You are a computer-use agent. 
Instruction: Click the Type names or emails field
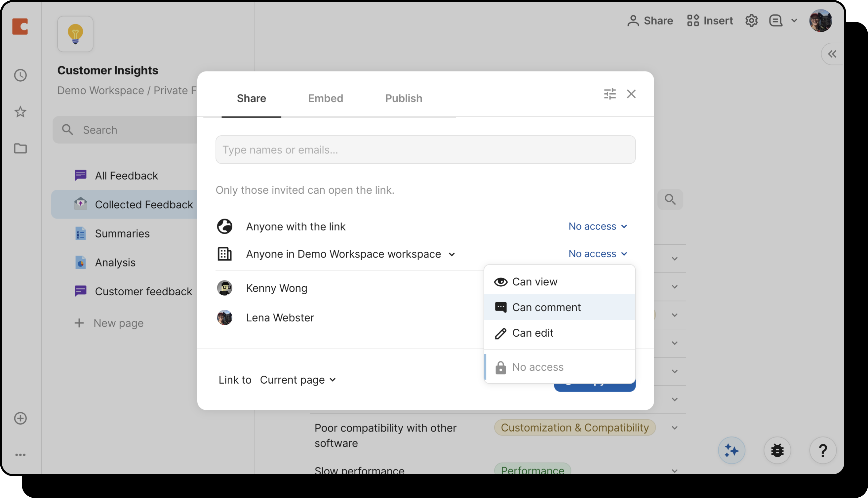425,149
